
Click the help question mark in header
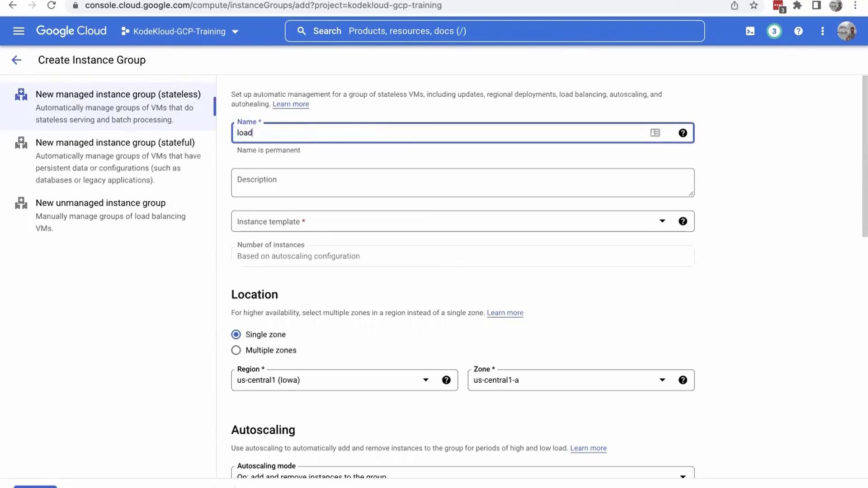point(798,31)
